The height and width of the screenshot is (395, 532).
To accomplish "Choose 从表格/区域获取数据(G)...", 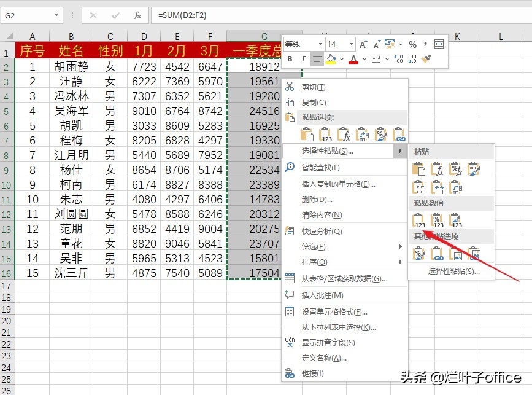I will [345, 279].
